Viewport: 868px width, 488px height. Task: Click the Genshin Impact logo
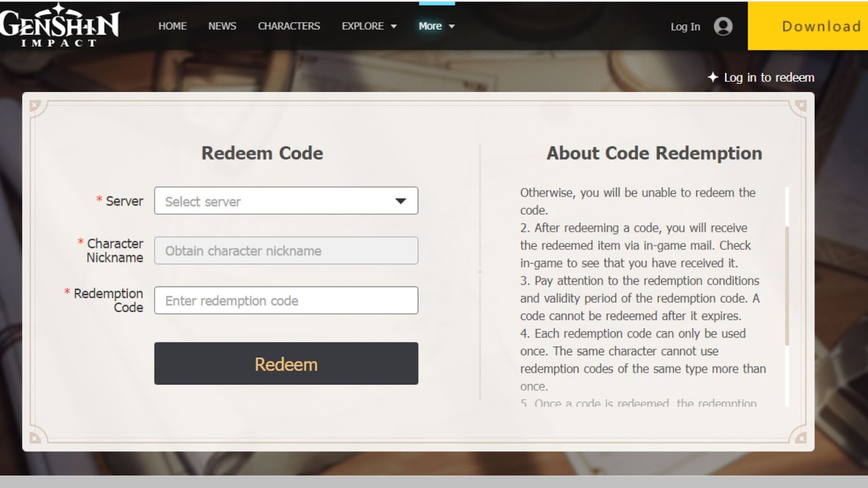click(59, 25)
